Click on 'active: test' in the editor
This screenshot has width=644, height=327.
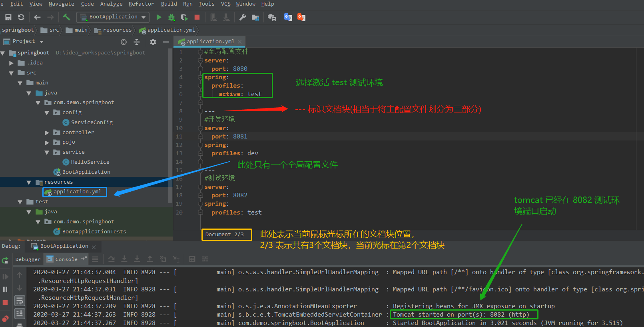(x=240, y=94)
